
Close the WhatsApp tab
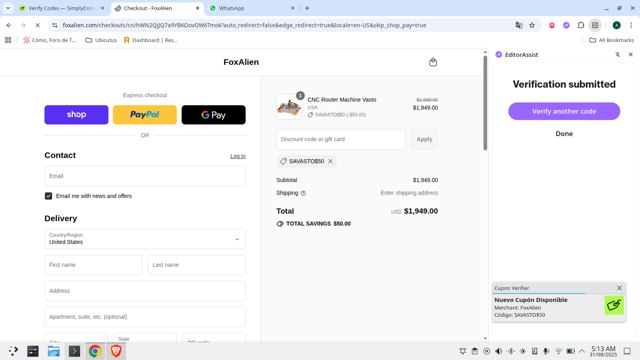(292, 8)
